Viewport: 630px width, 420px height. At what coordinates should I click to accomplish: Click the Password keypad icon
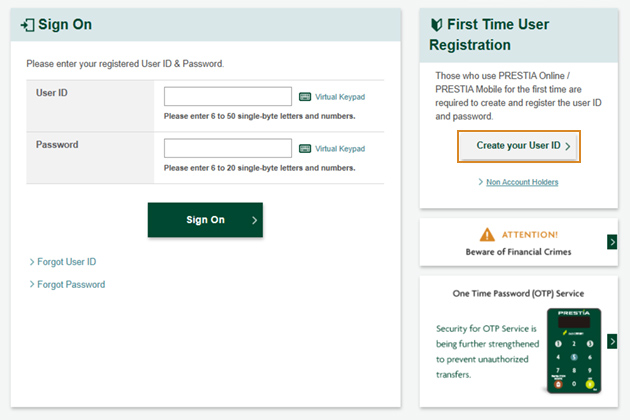pyautogui.click(x=305, y=149)
